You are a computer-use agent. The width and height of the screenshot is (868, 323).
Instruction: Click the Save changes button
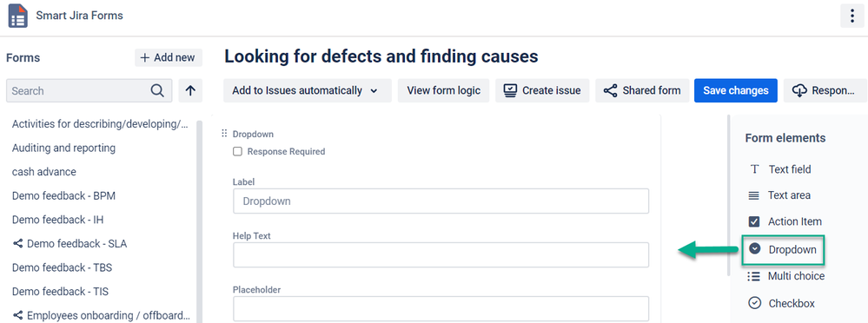[x=736, y=90]
